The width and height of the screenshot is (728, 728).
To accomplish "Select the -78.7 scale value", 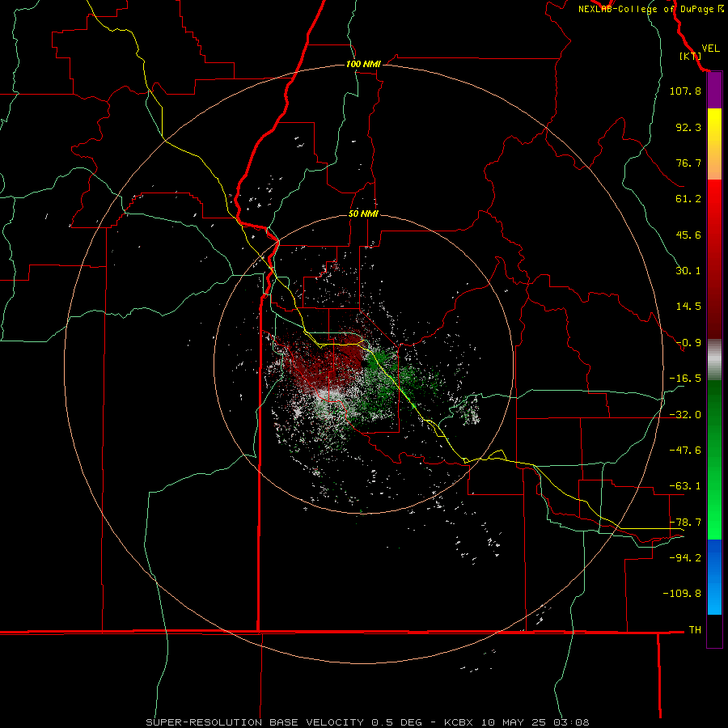I will tap(685, 523).
